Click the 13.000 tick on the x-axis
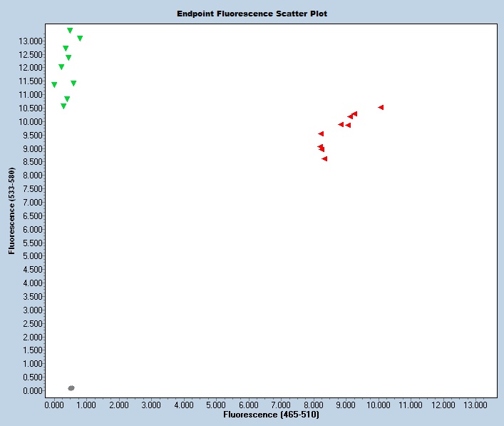504x426 pixels. pos(475,405)
